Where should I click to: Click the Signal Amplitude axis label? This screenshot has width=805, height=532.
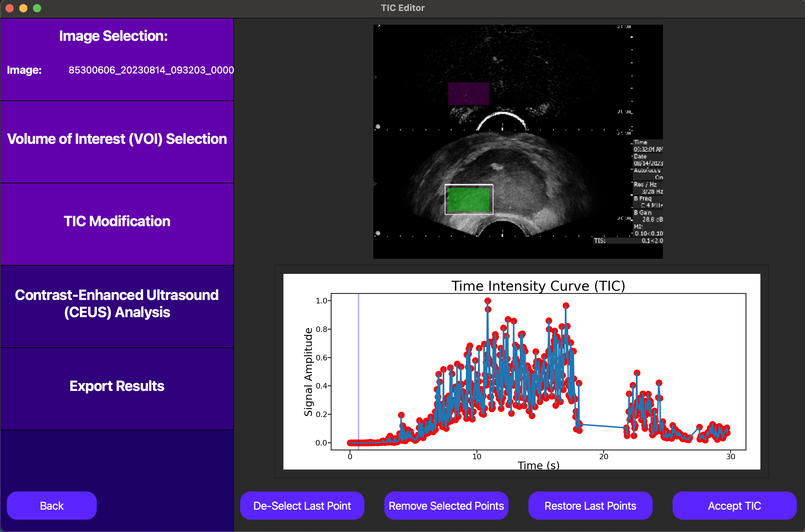(308, 372)
